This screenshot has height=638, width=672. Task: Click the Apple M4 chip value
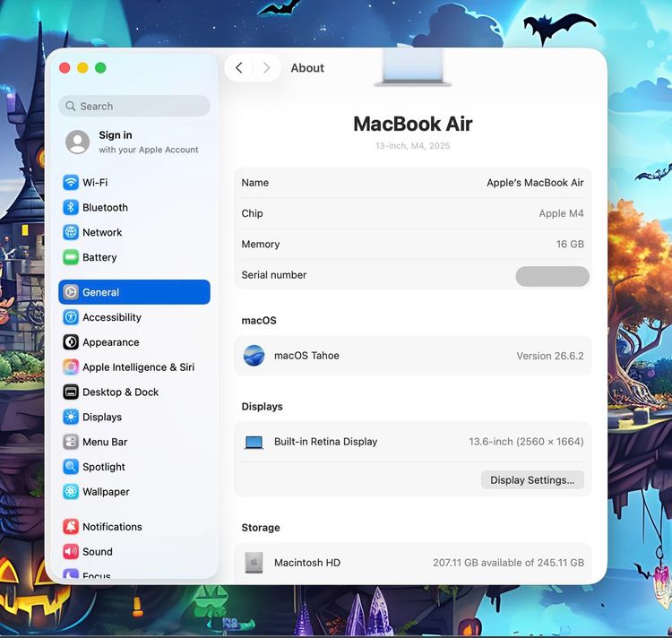pos(561,213)
